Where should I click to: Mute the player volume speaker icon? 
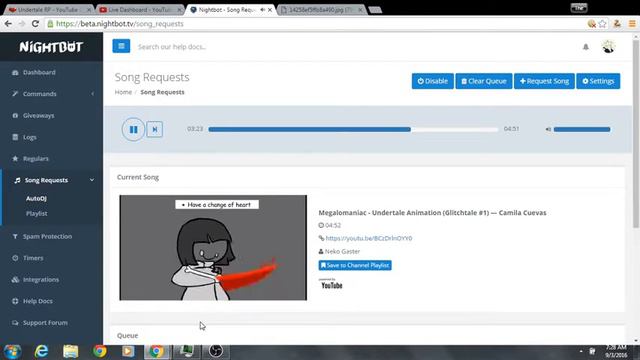548,129
